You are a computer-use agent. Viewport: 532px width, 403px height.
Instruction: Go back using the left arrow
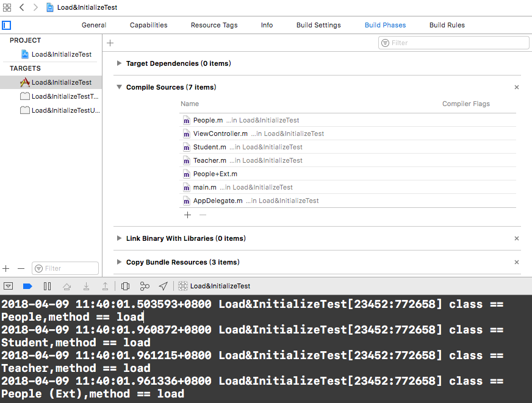[22, 7]
